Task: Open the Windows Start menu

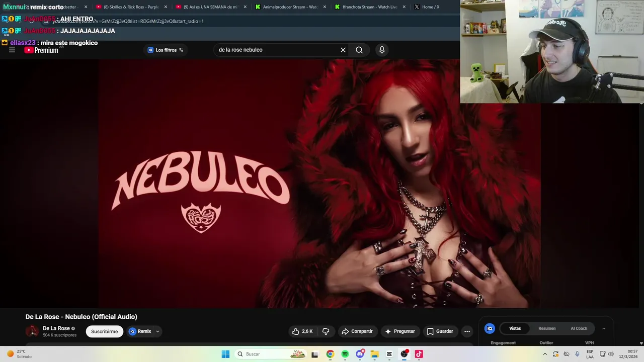Action: pos(225,354)
